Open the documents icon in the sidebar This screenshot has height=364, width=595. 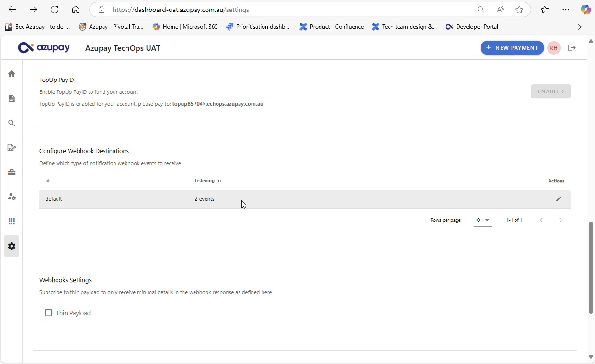click(11, 99)
